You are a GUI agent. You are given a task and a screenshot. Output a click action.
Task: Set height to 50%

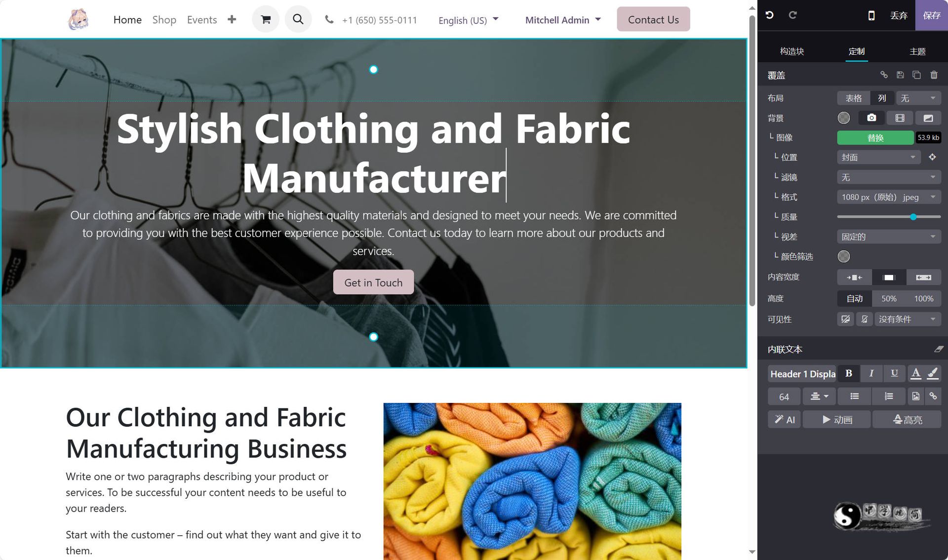click(889, 298)
